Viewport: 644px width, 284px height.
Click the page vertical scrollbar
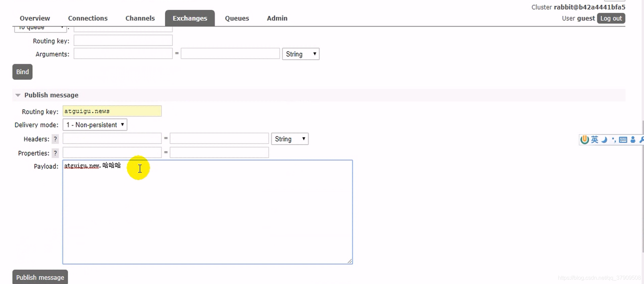643,186
